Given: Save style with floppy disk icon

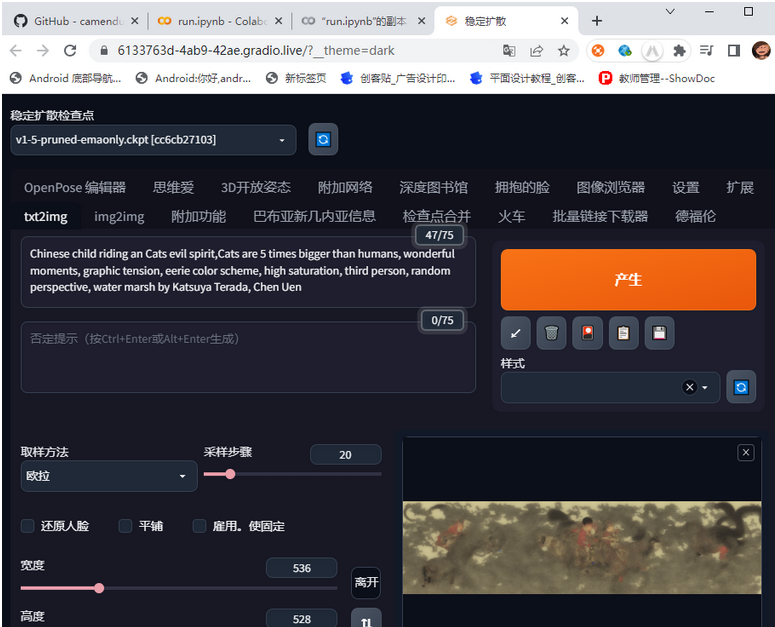Looking at the screenshot, I should coord(659,334).
